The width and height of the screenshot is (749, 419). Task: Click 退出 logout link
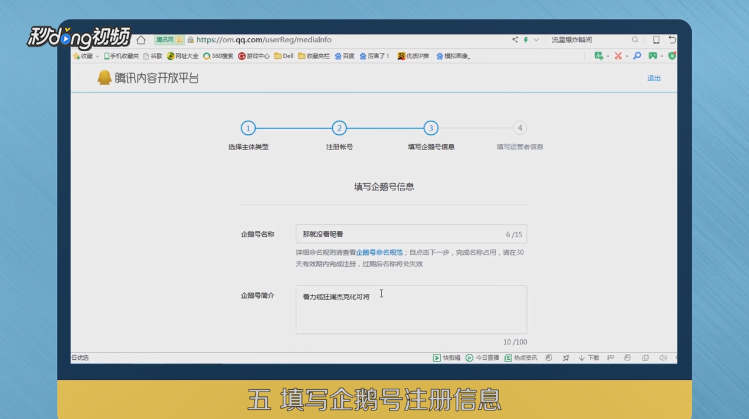point(653,78)
